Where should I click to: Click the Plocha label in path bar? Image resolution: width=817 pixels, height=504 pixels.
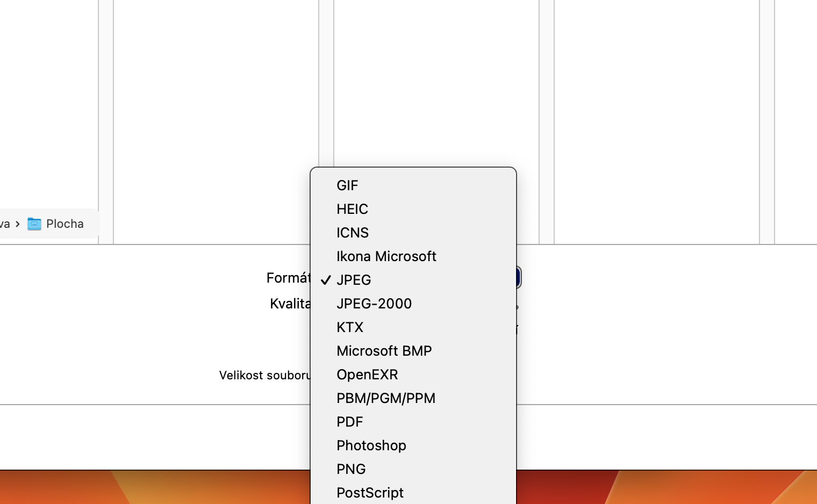65,224
